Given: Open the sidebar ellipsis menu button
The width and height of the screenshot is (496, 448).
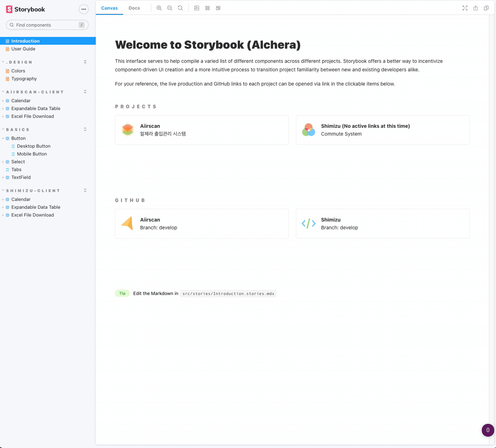Looking at the screenshot, I should 84,9.
